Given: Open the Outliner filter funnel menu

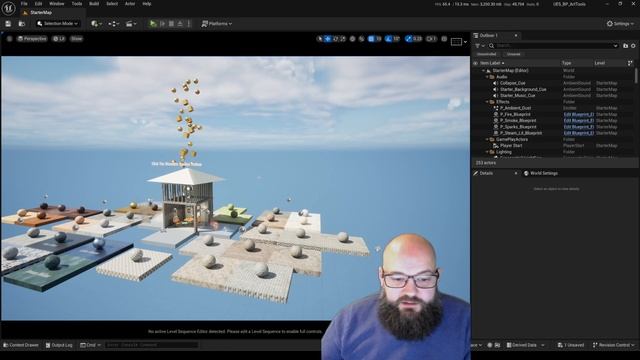Looking at the screenshot, I should [480, 46].
